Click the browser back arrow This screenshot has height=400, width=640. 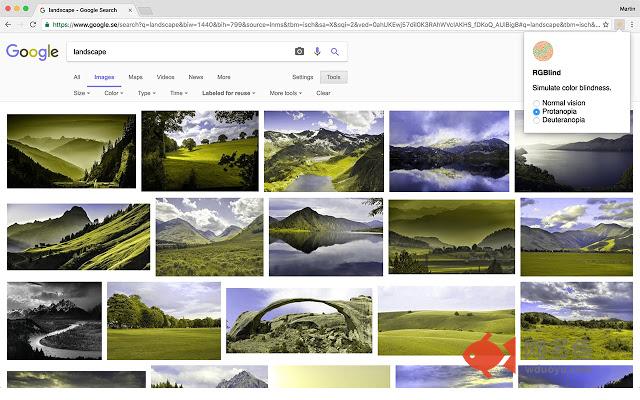click(x=8, y=24)
